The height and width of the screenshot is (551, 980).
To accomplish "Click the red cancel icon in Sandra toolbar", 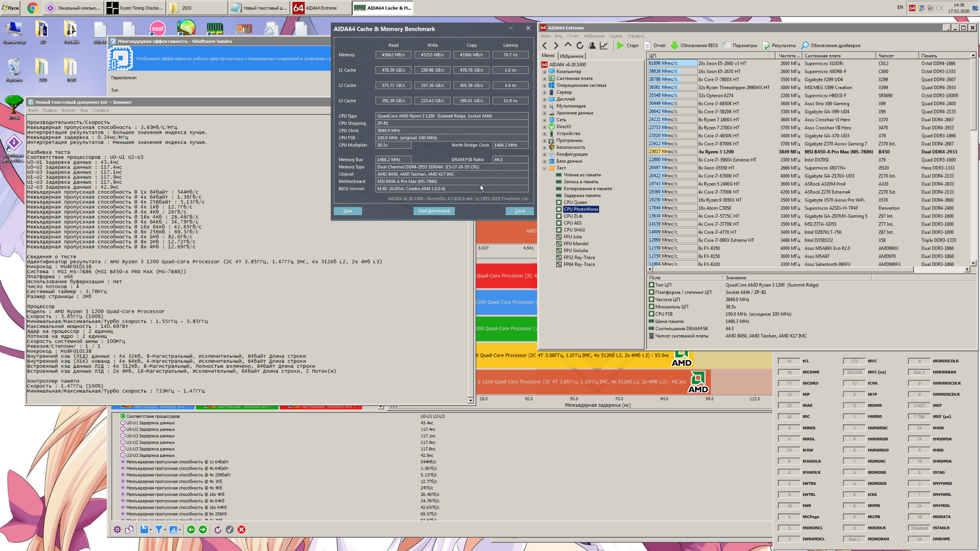I will [242, 529].
